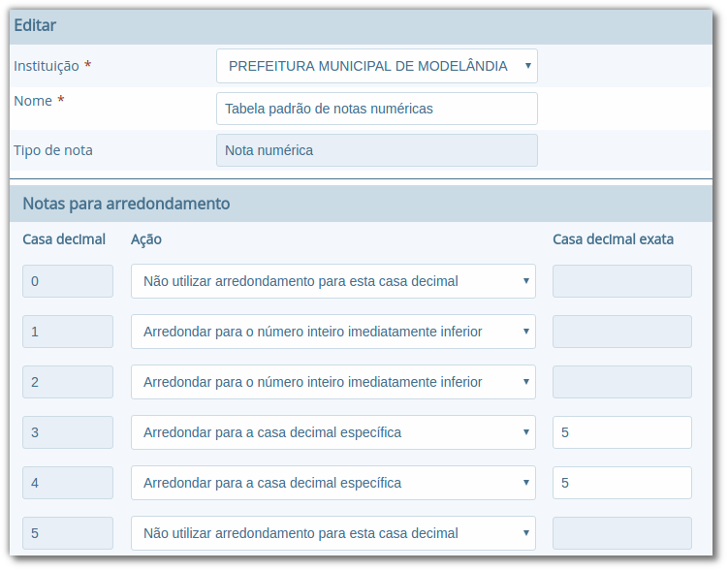Click exact decimal field for row 2

point(621,382)
